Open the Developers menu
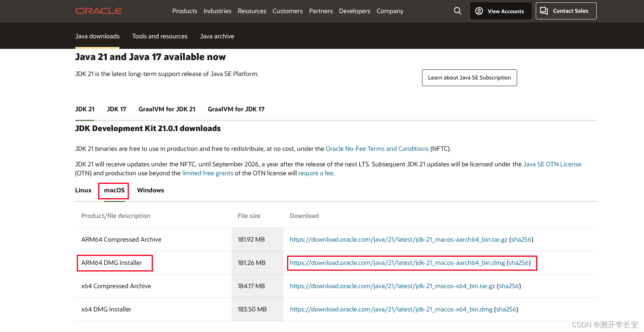644x332 pixels. tap(355, 11)
